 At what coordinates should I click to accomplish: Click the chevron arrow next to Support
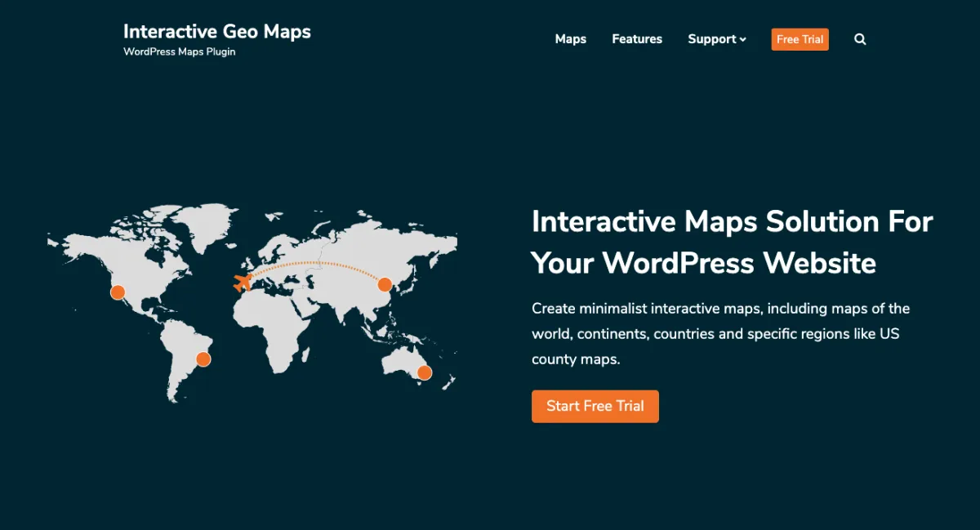(742, 39)
